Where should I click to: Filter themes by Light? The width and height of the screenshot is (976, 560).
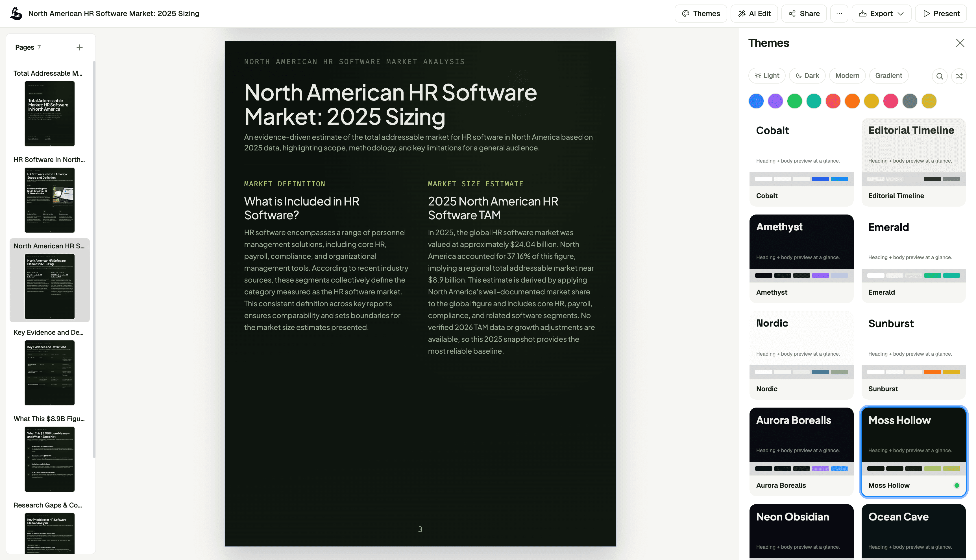coord(767,76)
